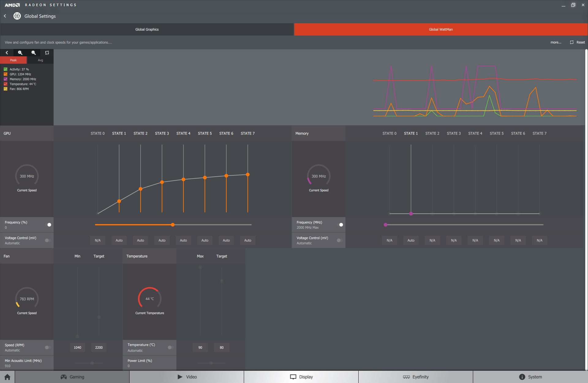Screen dimensions: 588x383
Task: Click the fit-to-view graph icon
Action: [47, 53]
